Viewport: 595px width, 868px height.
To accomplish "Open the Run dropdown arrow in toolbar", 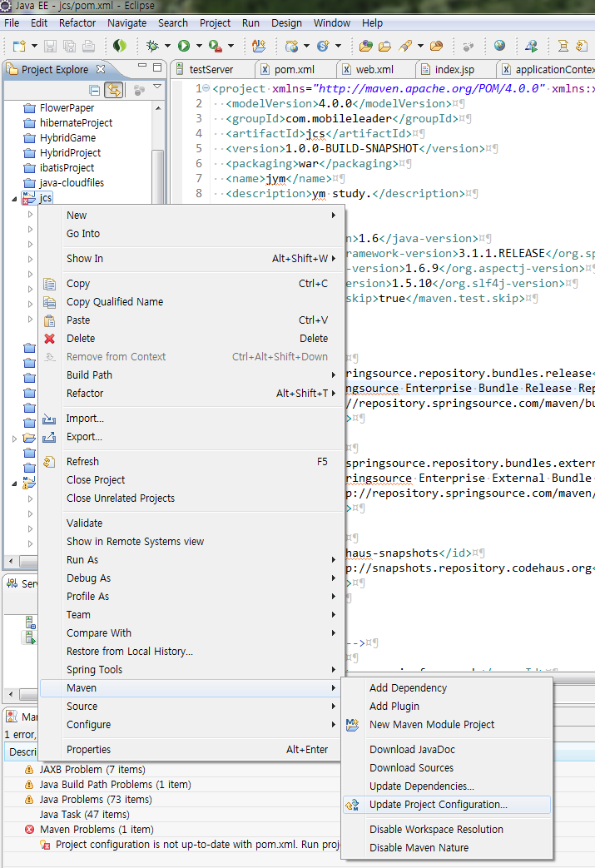I will [199, 46].
